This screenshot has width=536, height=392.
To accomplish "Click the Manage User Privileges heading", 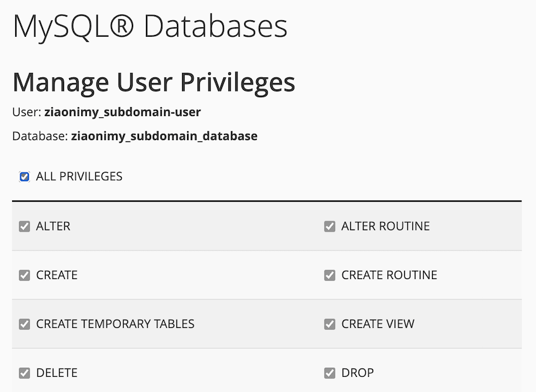I will coord(154,83).
